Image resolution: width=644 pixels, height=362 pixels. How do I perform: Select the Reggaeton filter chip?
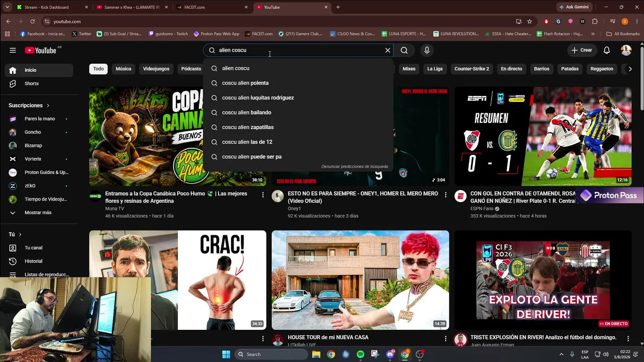[602, 69]
